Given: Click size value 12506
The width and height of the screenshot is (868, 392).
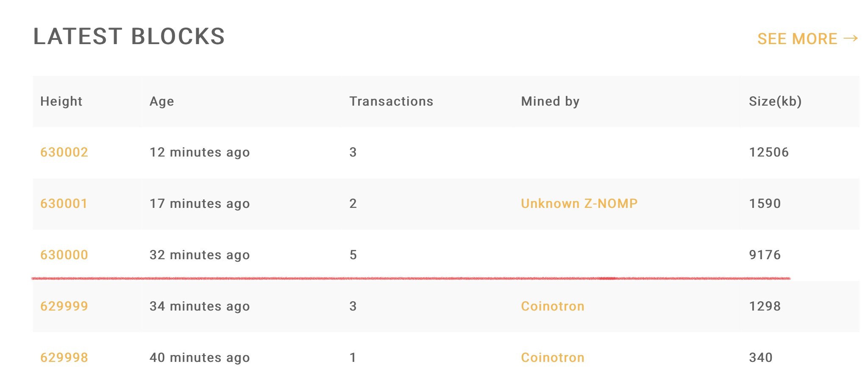Looking at the screenshot, I should click(769, 152).
